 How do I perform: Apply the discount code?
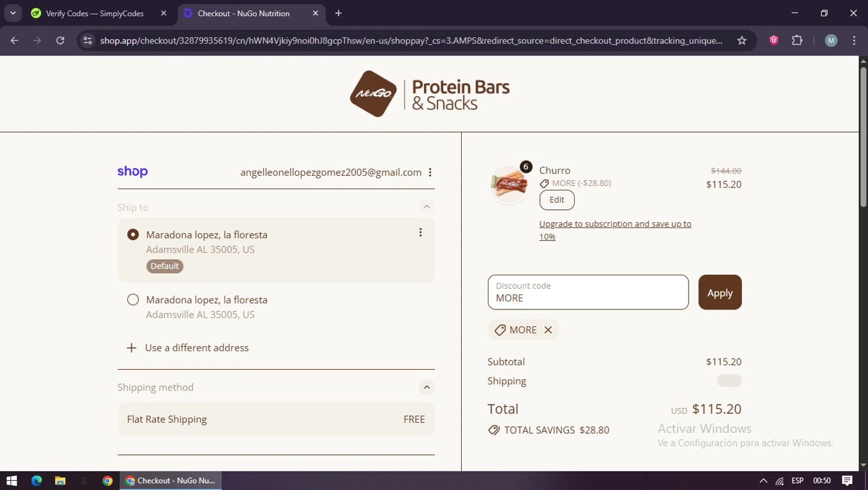point(720,292)
